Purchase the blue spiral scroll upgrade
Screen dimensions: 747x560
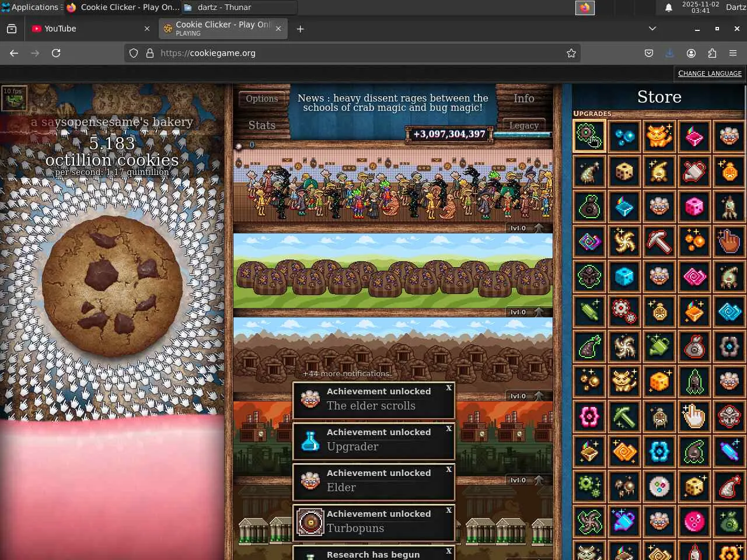coord(729,311)
